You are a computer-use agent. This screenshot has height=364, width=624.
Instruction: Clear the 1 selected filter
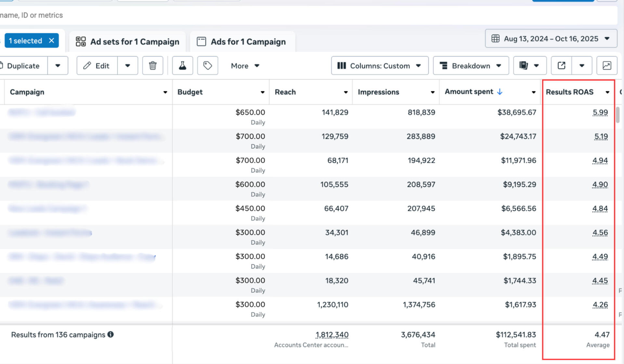(x=51, y=41)
